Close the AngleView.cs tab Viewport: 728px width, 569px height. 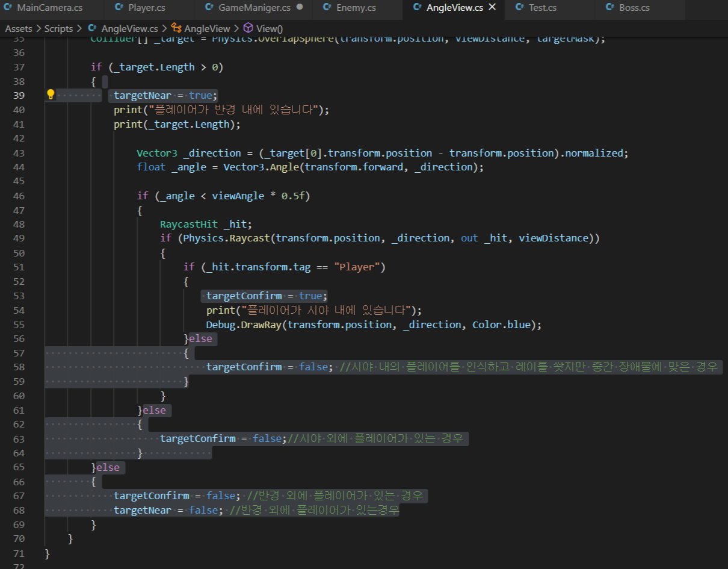(x=492, y=8)
